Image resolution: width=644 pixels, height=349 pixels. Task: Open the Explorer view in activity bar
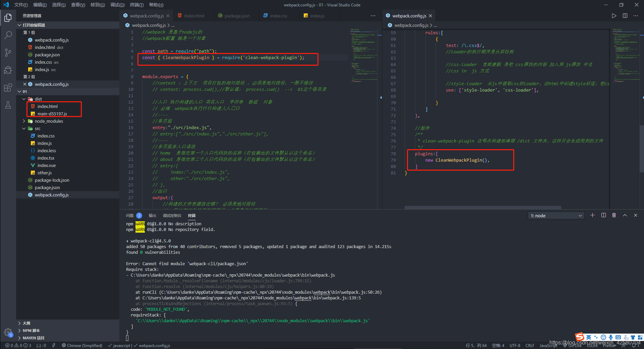point(8,17)
